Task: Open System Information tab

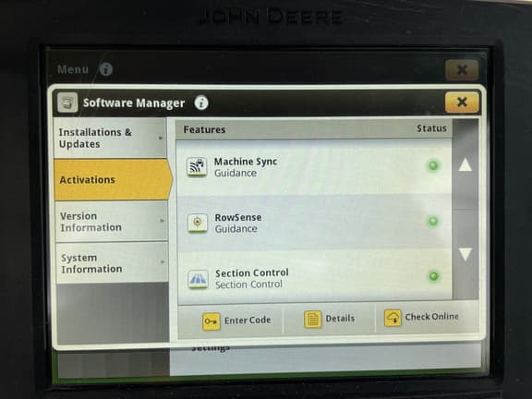Action: click(x=113, y=263)
